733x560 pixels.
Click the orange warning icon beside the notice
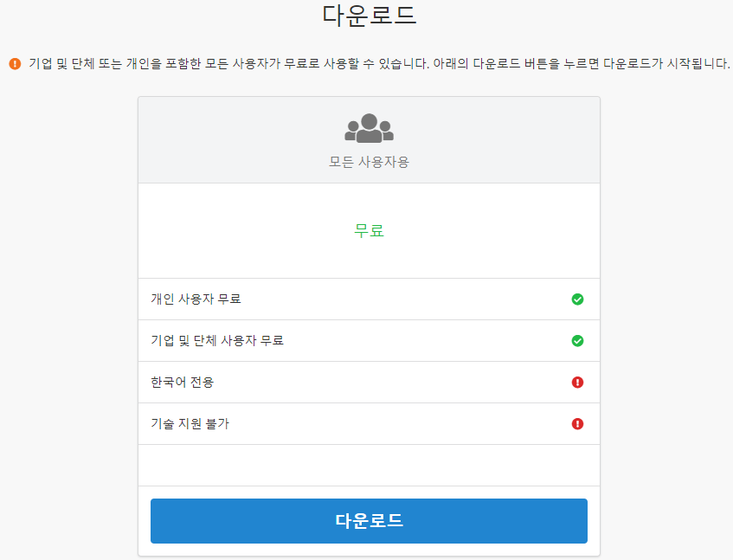[15, 63]
